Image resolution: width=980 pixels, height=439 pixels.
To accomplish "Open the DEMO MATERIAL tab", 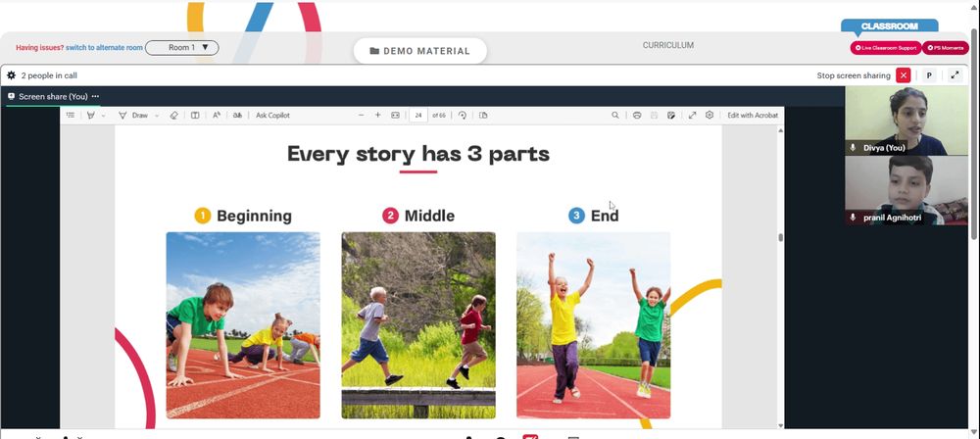I will click(420, 51).
